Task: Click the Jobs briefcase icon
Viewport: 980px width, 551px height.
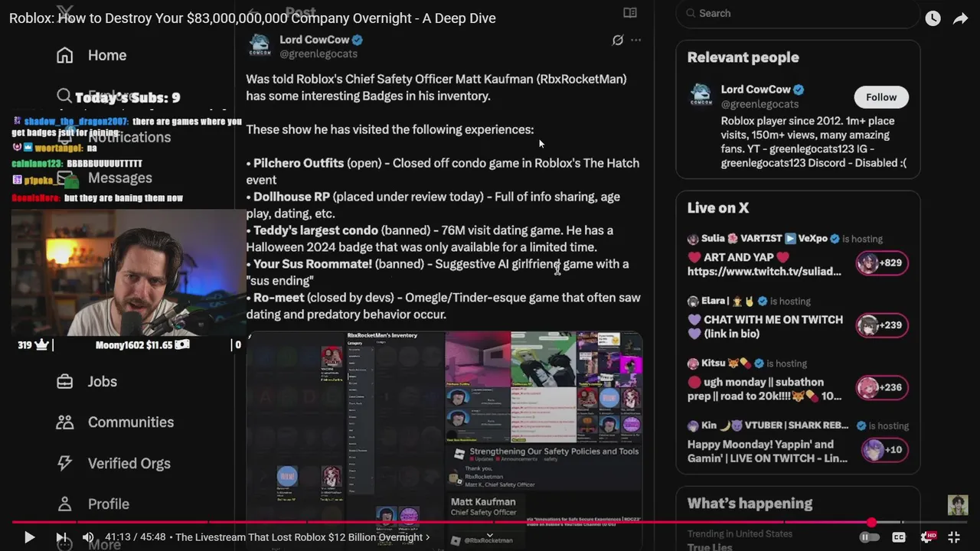Action: pos(65,381)
